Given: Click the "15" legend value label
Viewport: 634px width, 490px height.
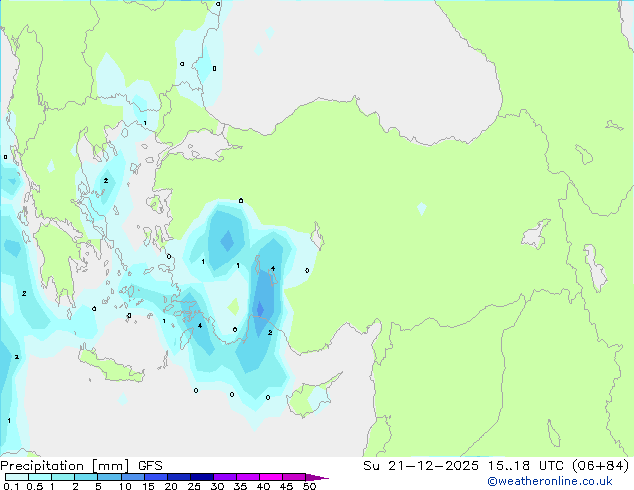Looking at the screenshot, I should (x=148, y=486).
